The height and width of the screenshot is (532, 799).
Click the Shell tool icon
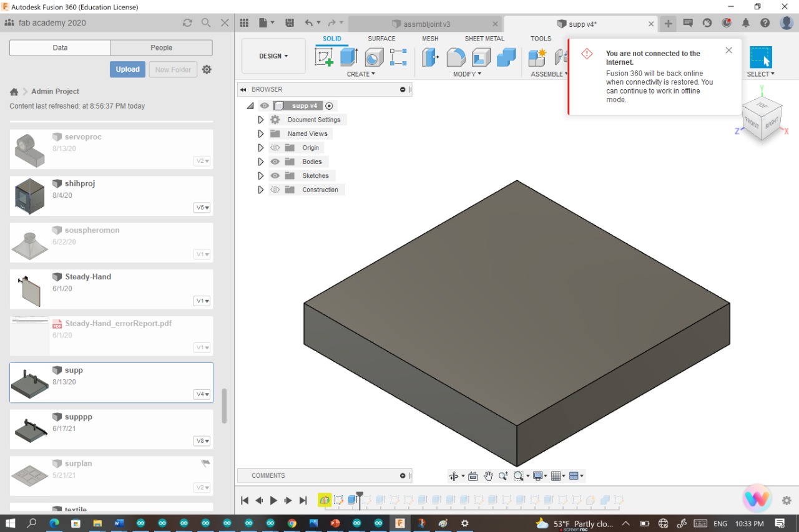[481, 57]
